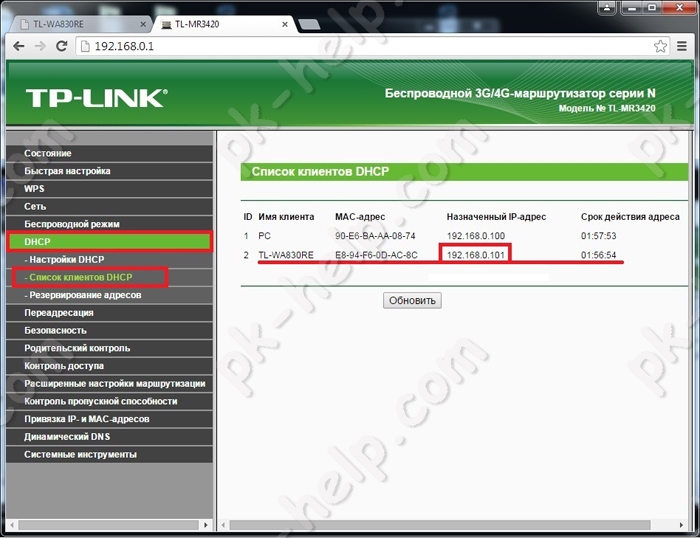
Task: Click the TP-LINK logo
Action: point(97,98)
